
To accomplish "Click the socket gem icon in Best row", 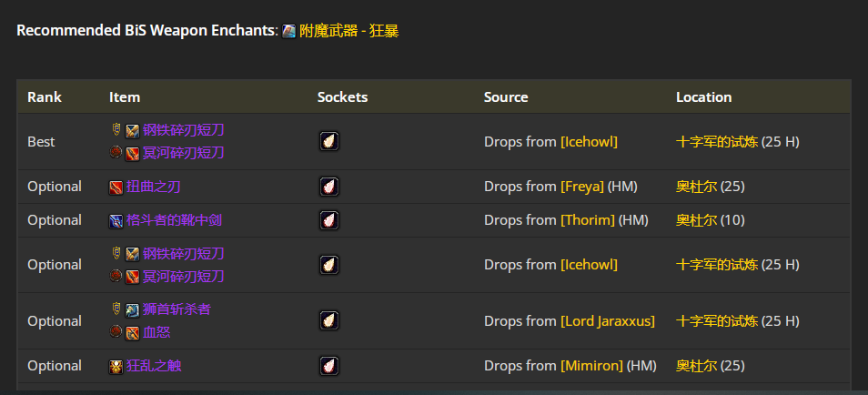I will pyautogui.click(x=329, y=141).
